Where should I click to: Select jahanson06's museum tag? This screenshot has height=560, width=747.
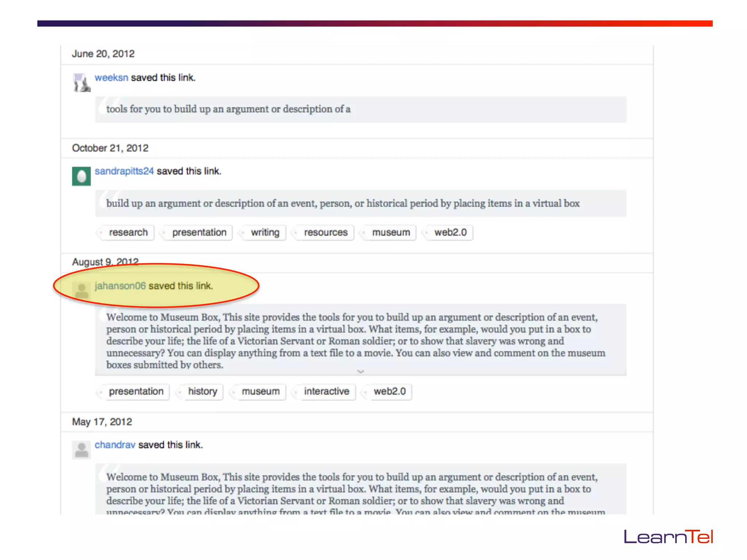pos(260,392)
